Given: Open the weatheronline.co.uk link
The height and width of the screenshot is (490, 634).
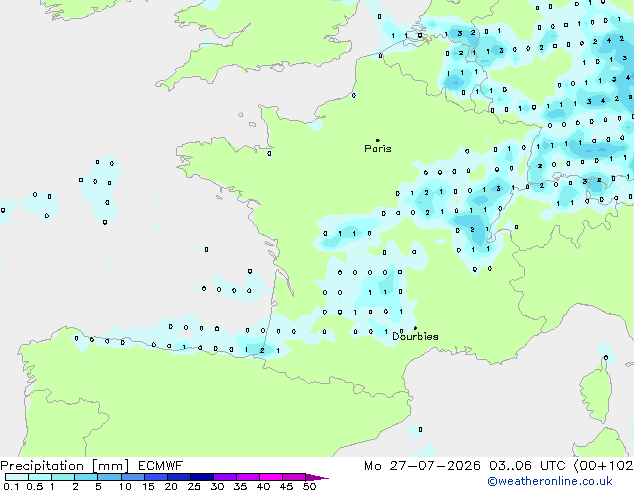Looking at the screenshot, I should [x=550, y=481].
